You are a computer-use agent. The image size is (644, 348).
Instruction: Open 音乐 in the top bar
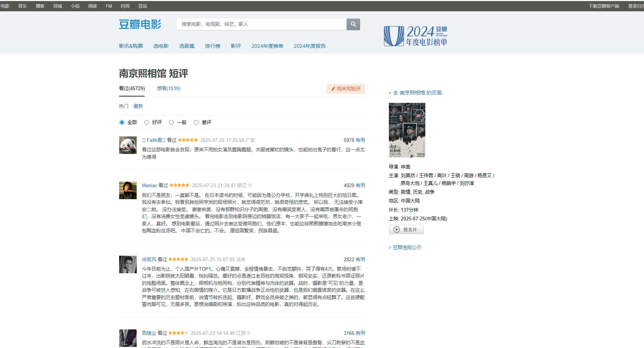[x=23, y=6]
